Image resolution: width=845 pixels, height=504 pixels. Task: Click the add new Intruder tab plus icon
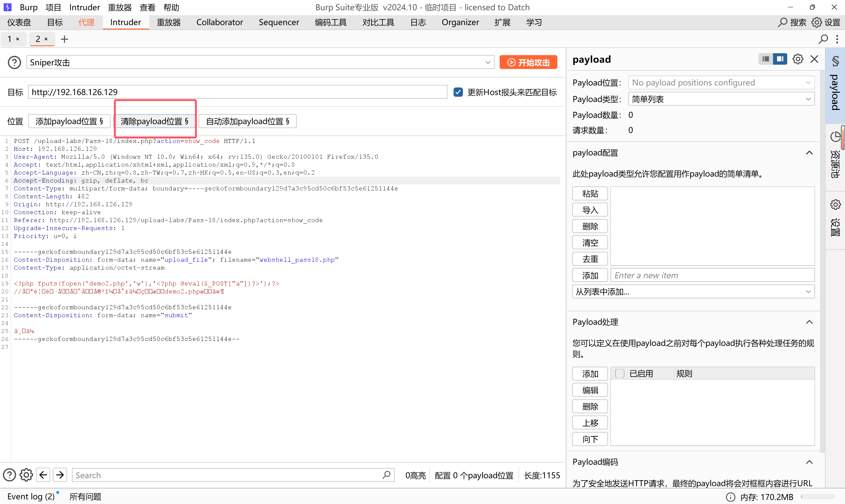point(64,39)
